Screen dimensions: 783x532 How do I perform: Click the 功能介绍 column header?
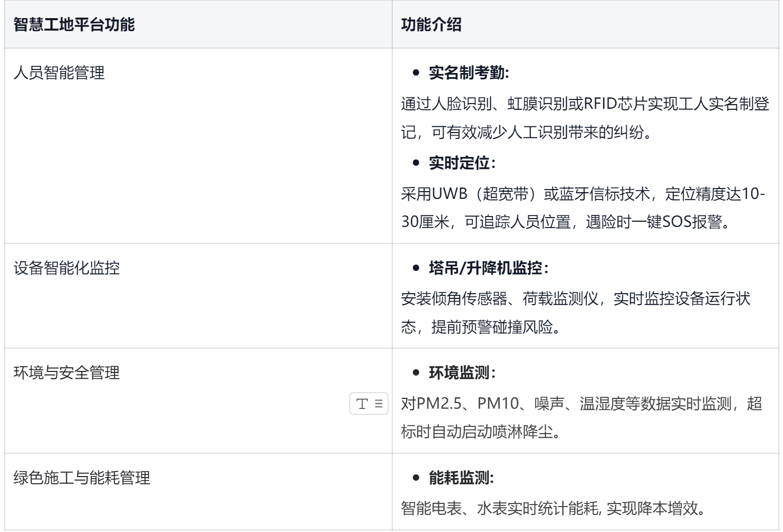[431, 24]
